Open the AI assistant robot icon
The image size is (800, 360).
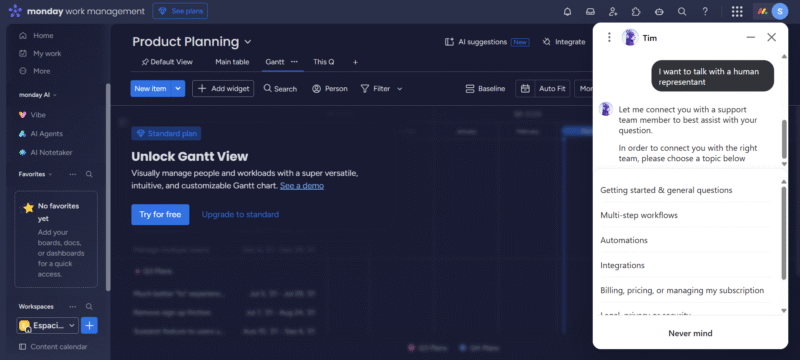(x=659, y=11)
